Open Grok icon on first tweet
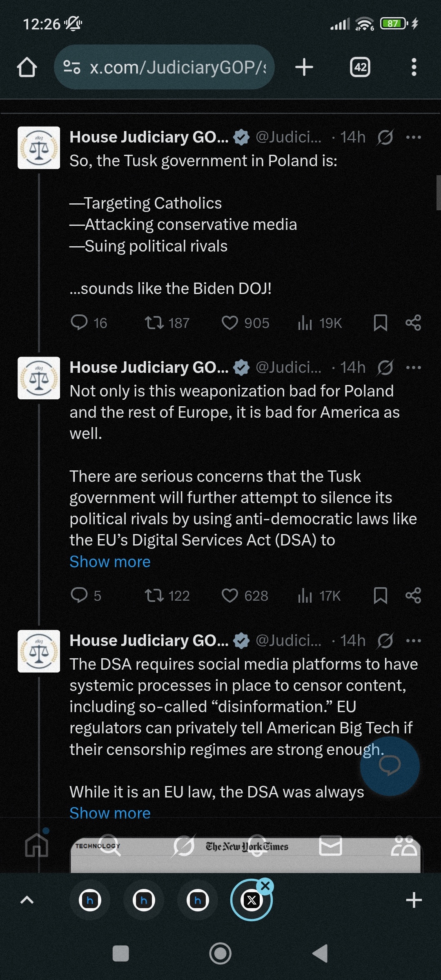The width and height of the screenshot is (441, 980). point(385,137)
